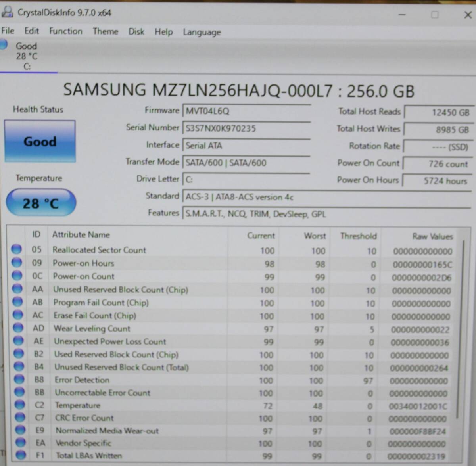The image size is (476, 466).
Task: Click the Features field
Action: point(327,214)
